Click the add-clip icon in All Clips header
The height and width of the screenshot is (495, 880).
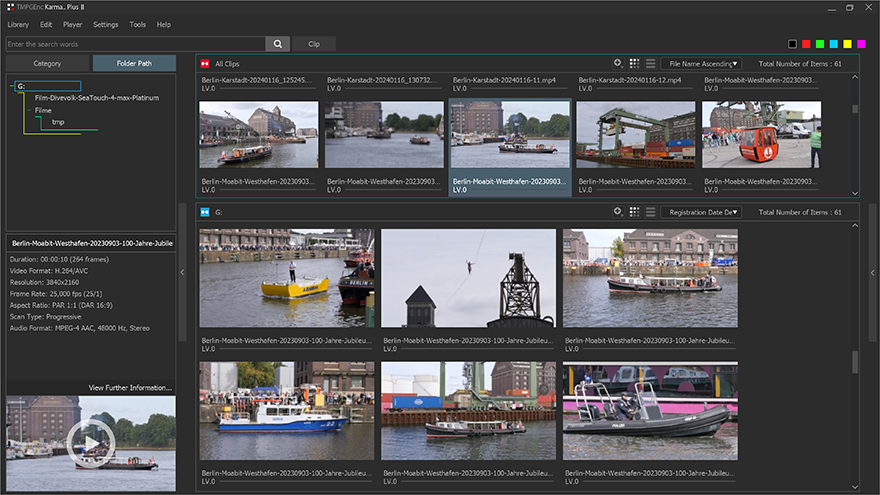(618, 63)
